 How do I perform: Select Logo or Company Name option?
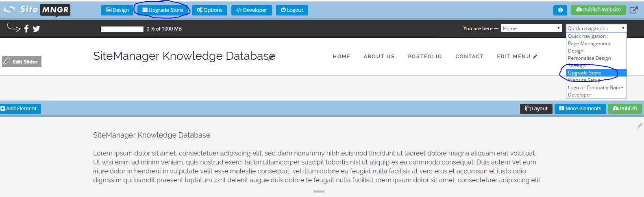pyautogui.click(x=596, y=88)
